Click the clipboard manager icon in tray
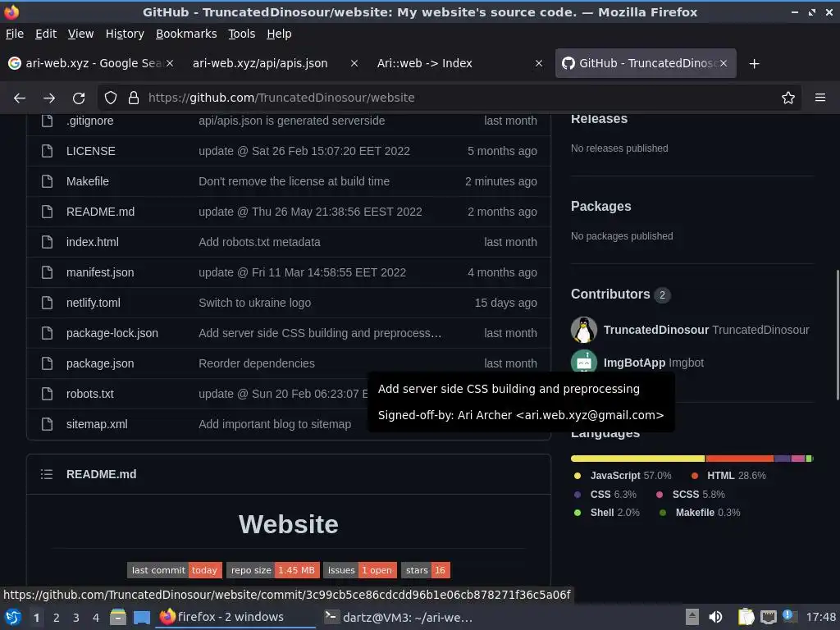The image size is (840, 630). (x=746, y=617)
